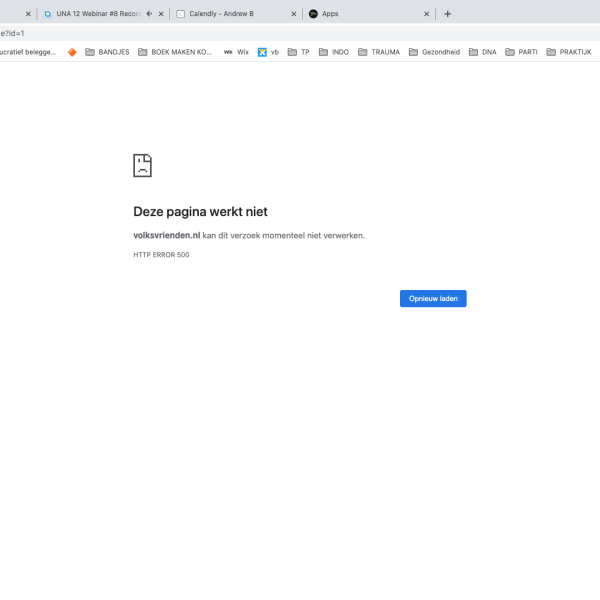This screenshot has height=600, width=600.
Task: Close the Apps tab
Action: pos(427,14)
